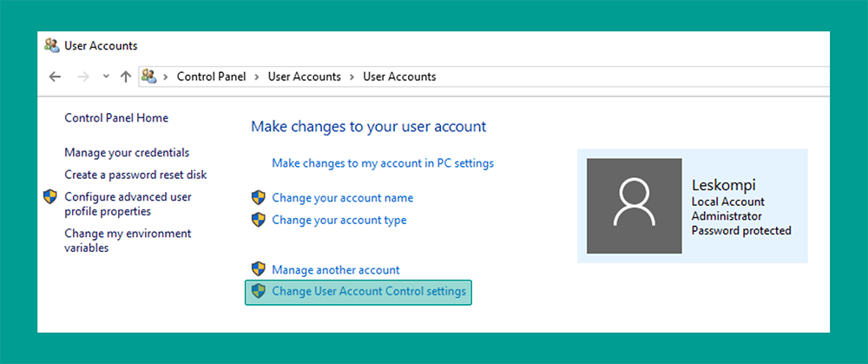Click shield icon next to Manage another account
Image resolution: width=868 pixels, height=364 pixels.
click(x=259, y=269)
